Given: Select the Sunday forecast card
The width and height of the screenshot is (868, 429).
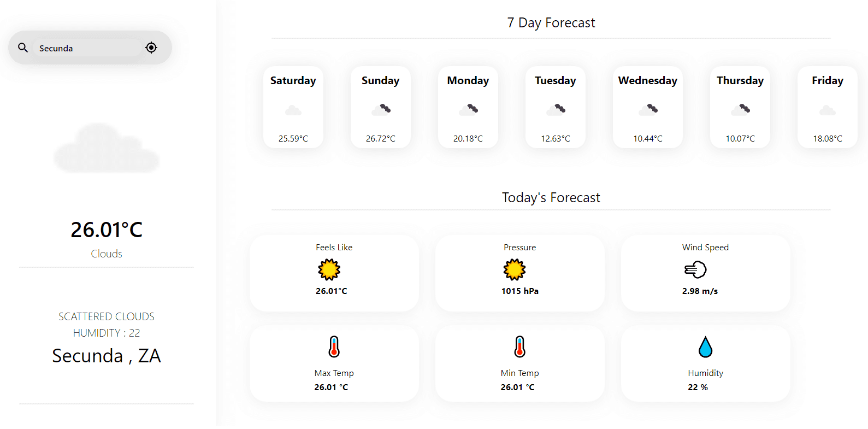Looking at the screenshot, I should coord(381,107).
